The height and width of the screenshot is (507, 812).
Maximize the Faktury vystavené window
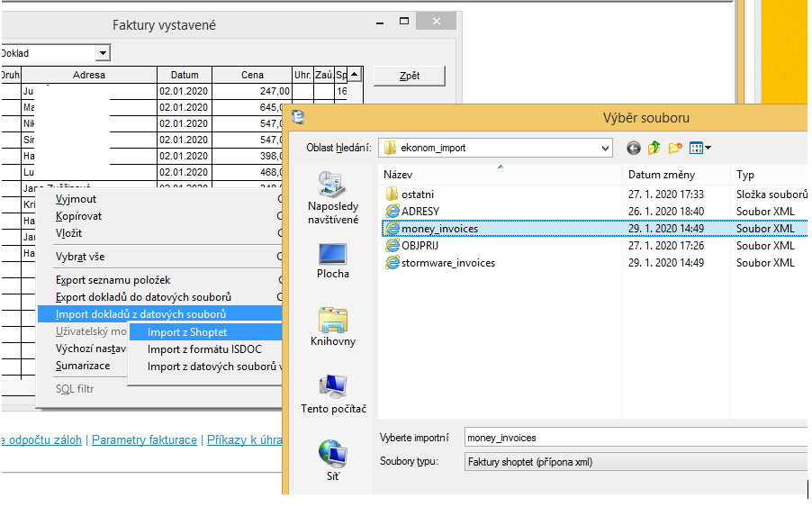tap(404, 22)
